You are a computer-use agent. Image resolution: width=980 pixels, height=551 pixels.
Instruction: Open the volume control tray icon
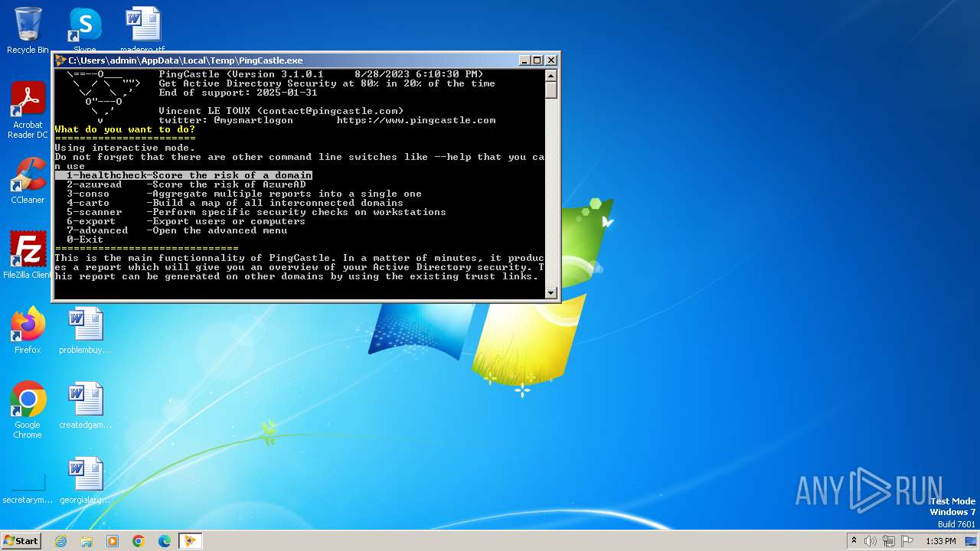click(871, 541)
